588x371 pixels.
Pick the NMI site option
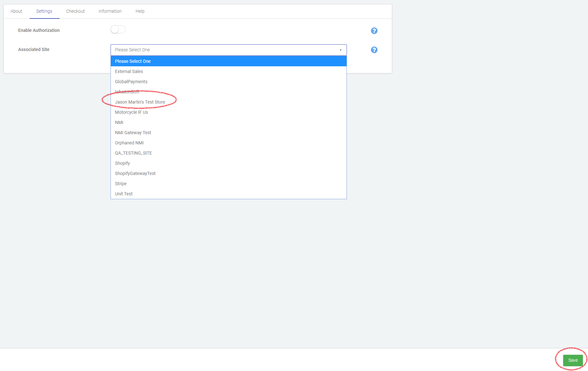(228, 122)
